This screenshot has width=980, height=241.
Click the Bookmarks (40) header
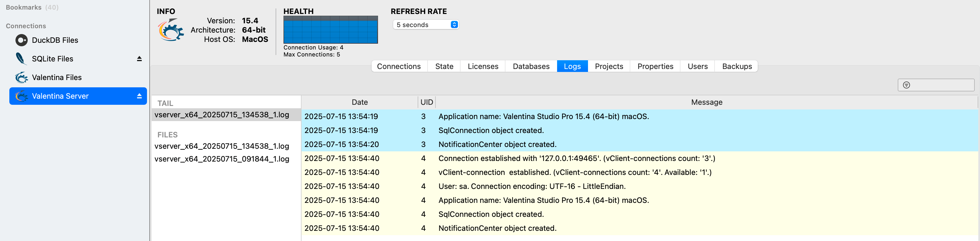tap(32, 7)
